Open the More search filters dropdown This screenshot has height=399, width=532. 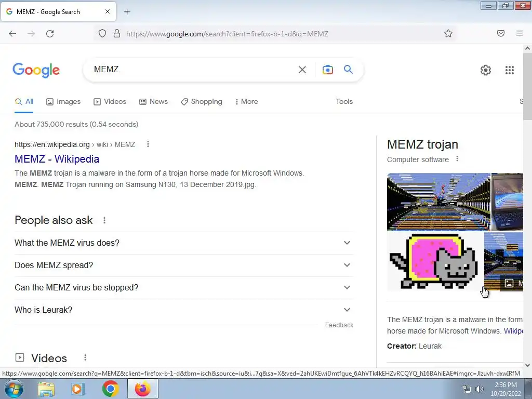click(246, 101)
